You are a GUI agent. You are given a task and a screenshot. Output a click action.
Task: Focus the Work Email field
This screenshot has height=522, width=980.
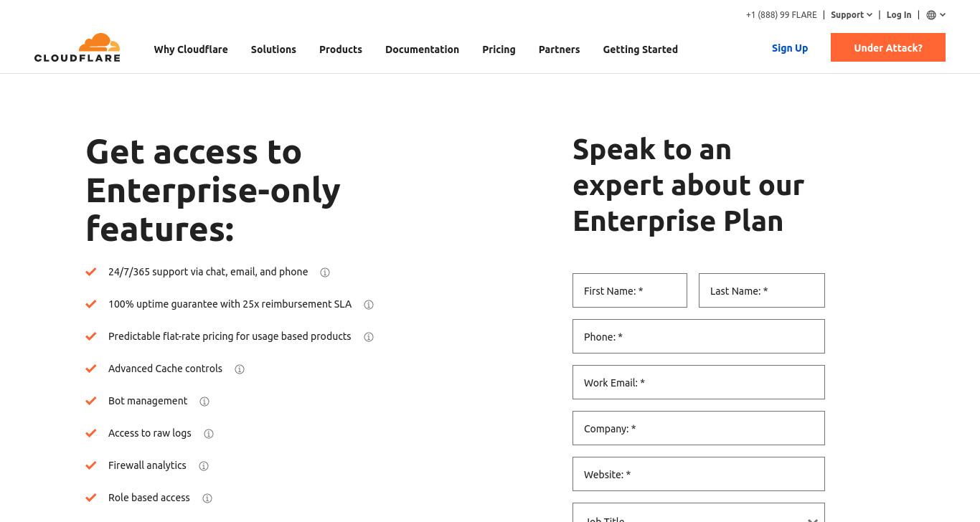pyautogui.click(x=699, y=382)
